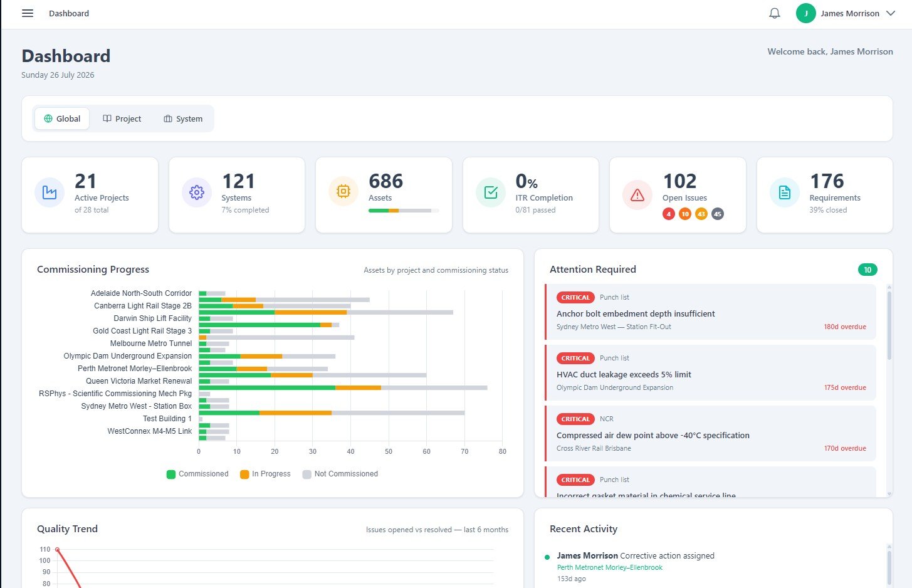This screenshot has height=588, width=912.
Task: Click the Systems gear icon
Action: [197, 192]
